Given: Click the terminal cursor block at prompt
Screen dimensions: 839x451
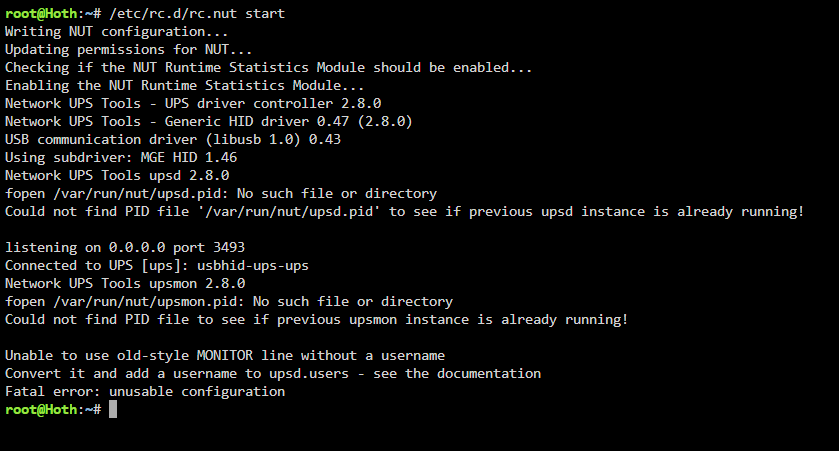Looking at the screenshot, I should click(113, 409).
